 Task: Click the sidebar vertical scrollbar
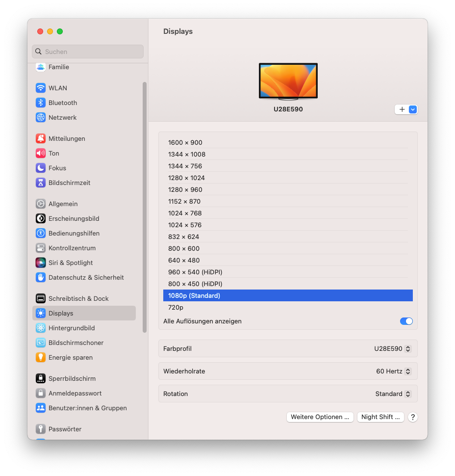coord(145,207)
